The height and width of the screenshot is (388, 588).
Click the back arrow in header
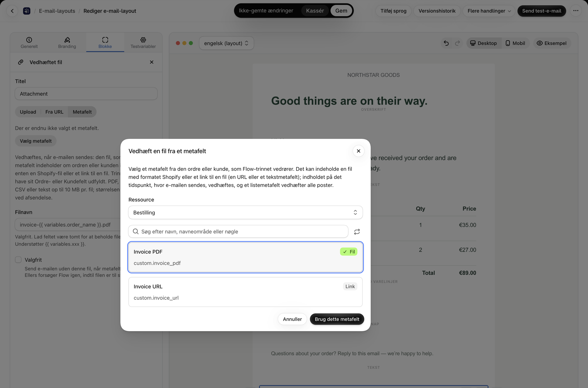click(x=12, y=11)
